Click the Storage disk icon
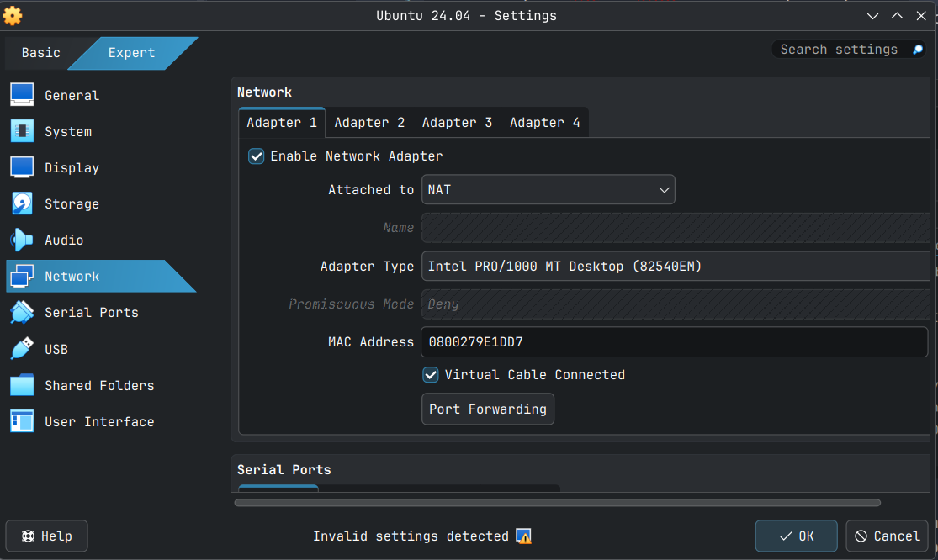 click(22, 203)
